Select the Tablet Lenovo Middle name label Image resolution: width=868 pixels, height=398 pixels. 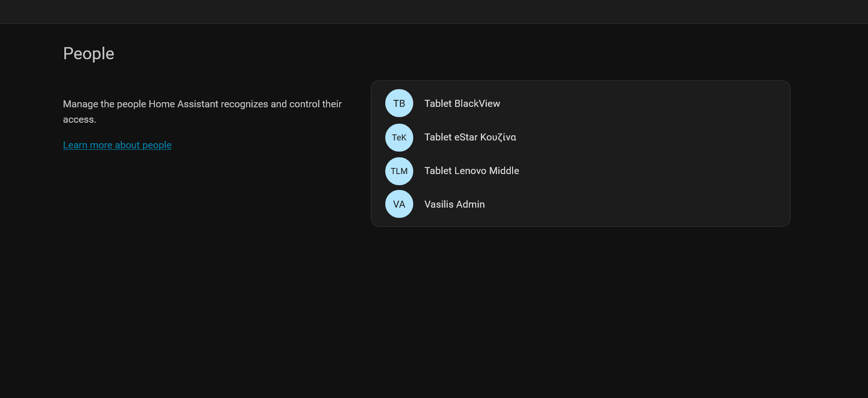point(472,171)
